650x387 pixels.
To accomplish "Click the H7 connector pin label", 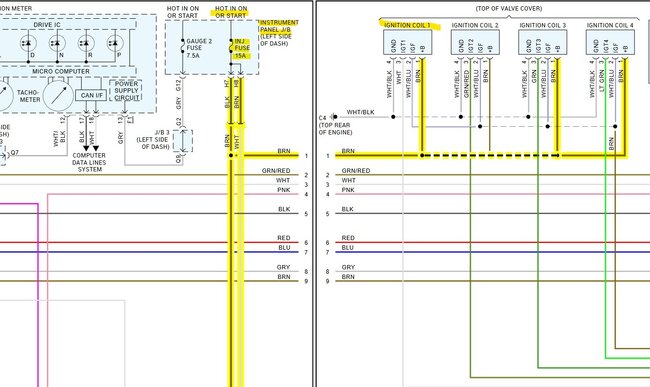I will 227,83.
